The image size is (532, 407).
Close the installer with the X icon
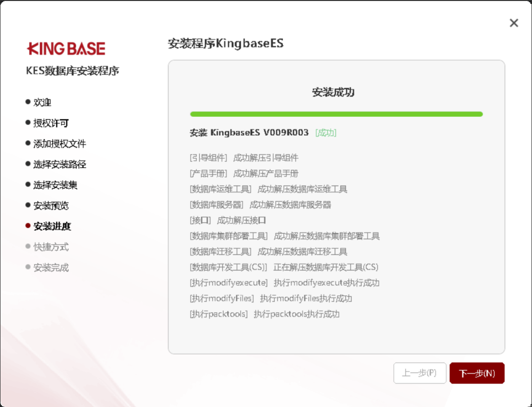pos(514,23)
